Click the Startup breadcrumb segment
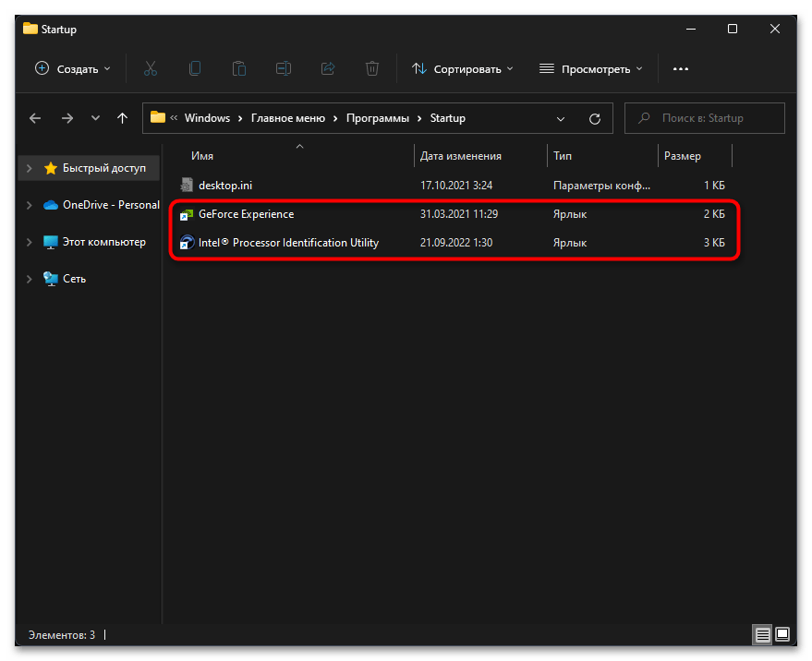The height and width of the screenshot is (661, 812). [447, 118]
